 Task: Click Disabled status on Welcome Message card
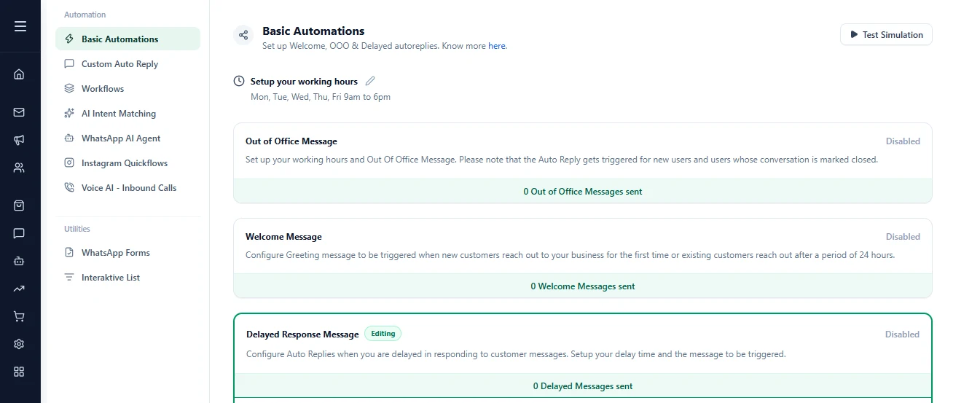[903, 237]
